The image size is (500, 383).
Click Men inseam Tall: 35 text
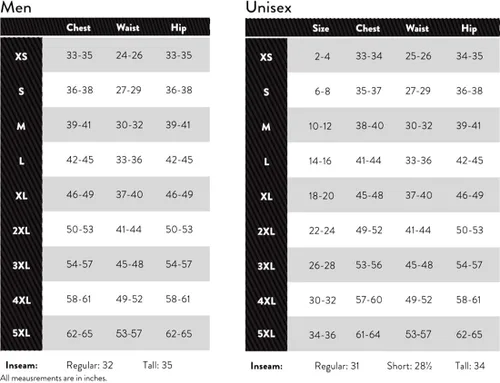(x=158, y=365)
